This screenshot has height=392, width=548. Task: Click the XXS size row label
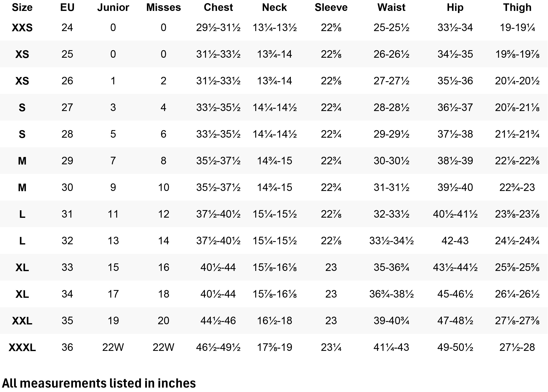point(22,28)
